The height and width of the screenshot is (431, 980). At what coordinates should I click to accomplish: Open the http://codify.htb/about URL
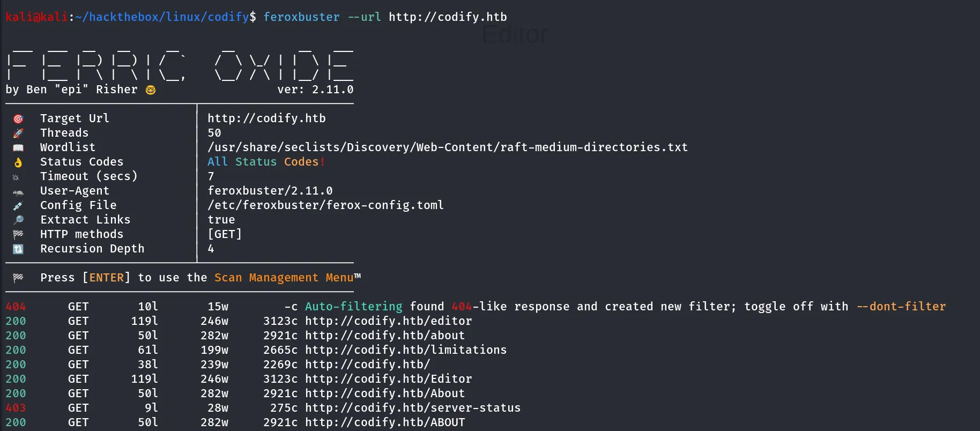[385, 336]
